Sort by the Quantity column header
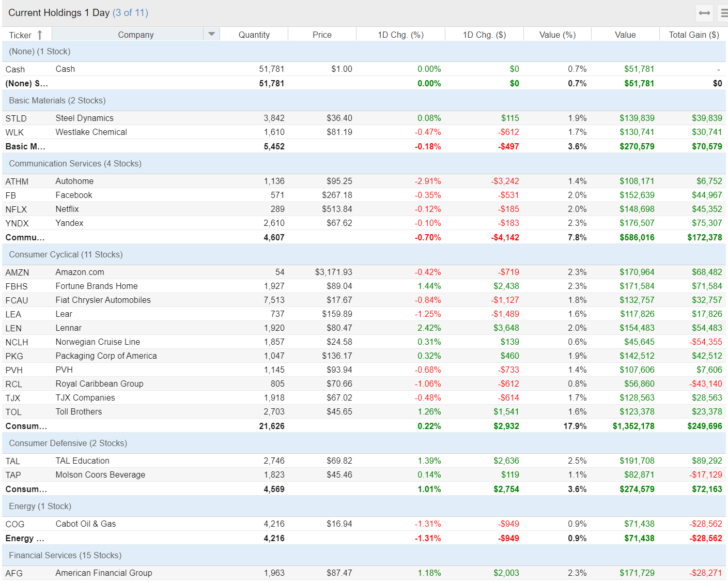The image size is (728, 582). click(254, 35)
